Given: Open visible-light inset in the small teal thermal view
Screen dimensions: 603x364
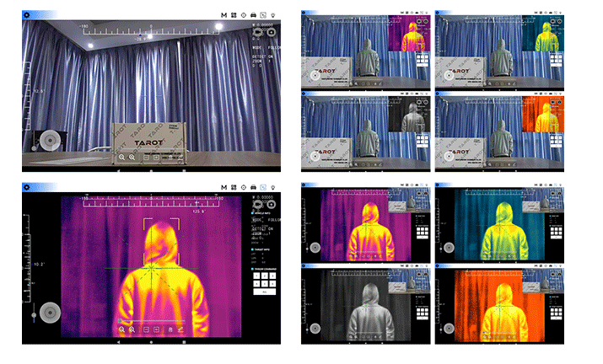Looking at the screenshot, I should pyautogui.click(x=543, y=200).
